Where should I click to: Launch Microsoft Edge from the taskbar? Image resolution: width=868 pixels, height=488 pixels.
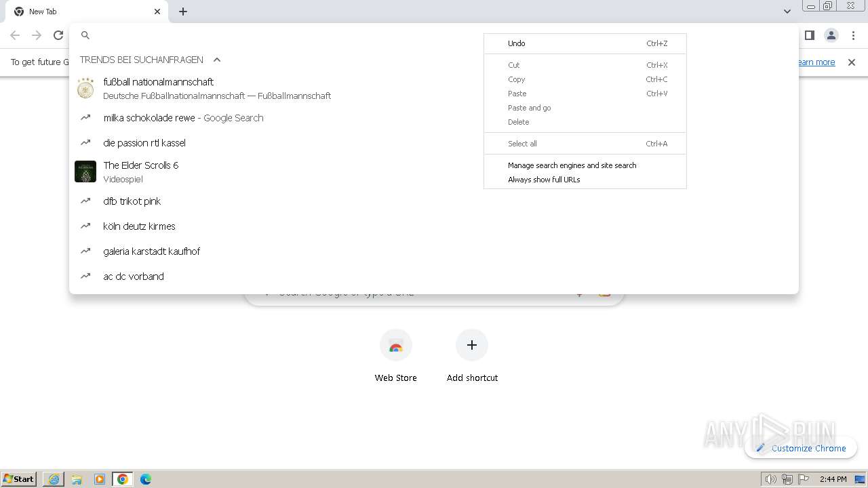coord(146,479)
